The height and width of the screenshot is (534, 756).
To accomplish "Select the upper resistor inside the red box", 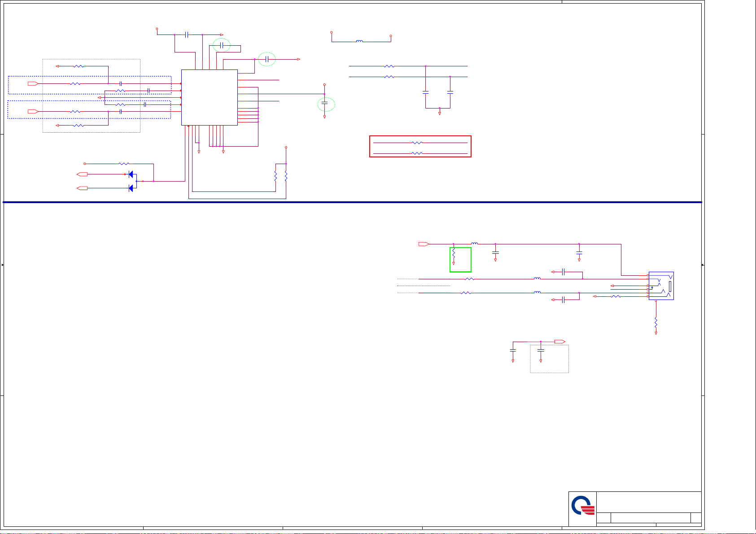I will [417, 143].
